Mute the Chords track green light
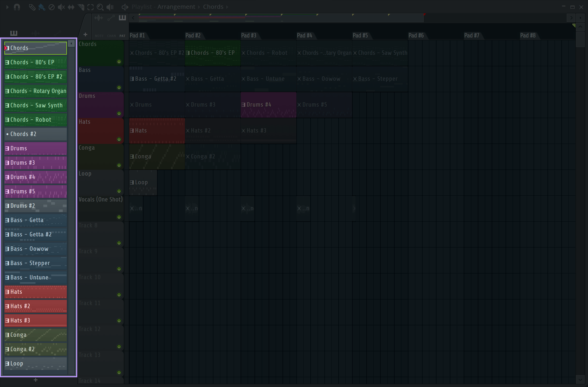The height and width of the screenshot is (387, 588). pos(119,62)
